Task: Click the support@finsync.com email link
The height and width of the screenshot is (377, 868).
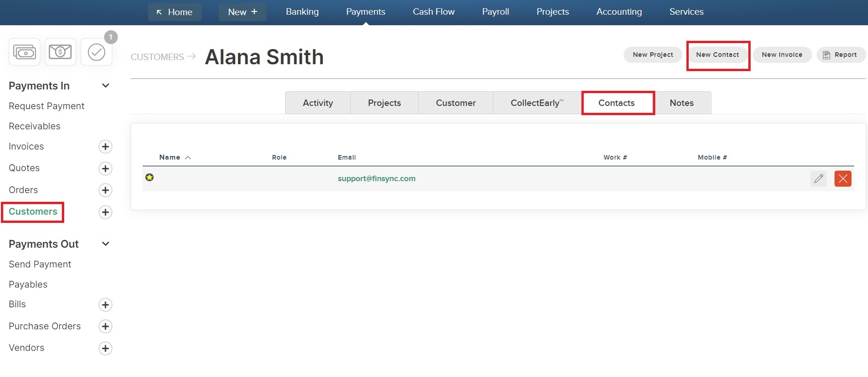Action: pyautogui.click(x=376, y=178)
